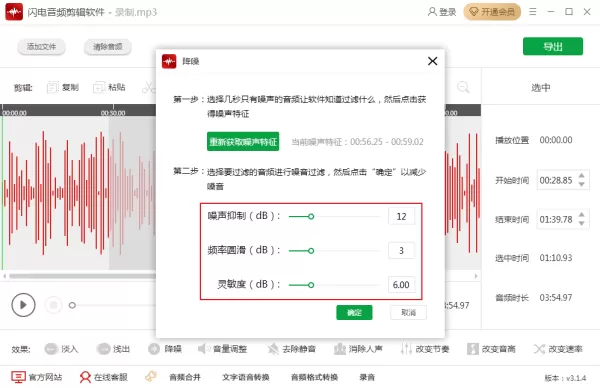Click the waveform horizontal scrollbar
Viewport: 600px width, 388px height.
82,276
